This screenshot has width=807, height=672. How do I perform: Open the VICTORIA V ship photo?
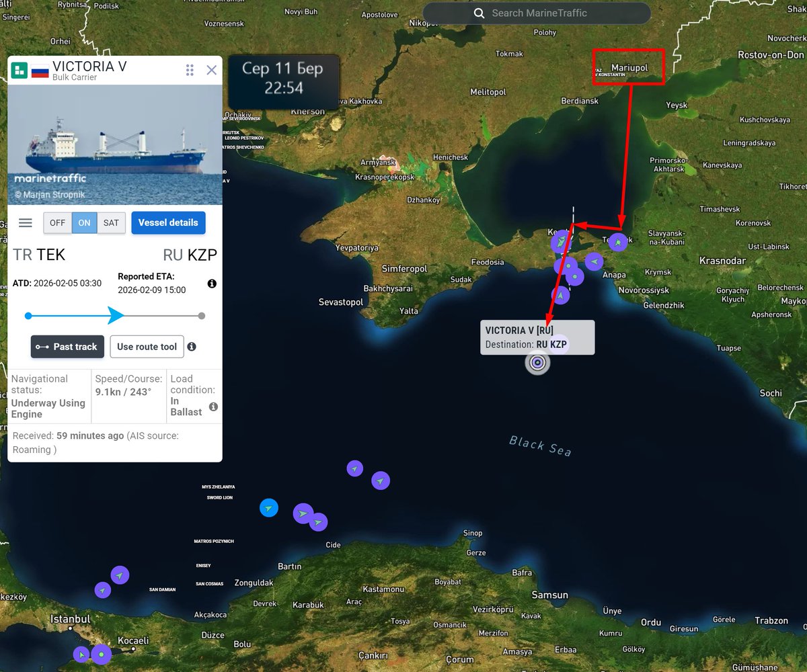click(115, 144)
